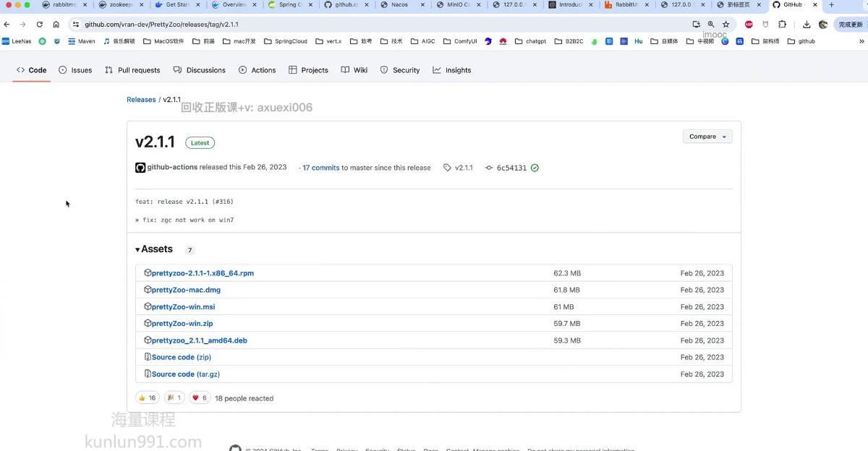This screenshot has height=451, width=868.
Task: Open the Chrome profile avatar
Action: coord(823,24)
